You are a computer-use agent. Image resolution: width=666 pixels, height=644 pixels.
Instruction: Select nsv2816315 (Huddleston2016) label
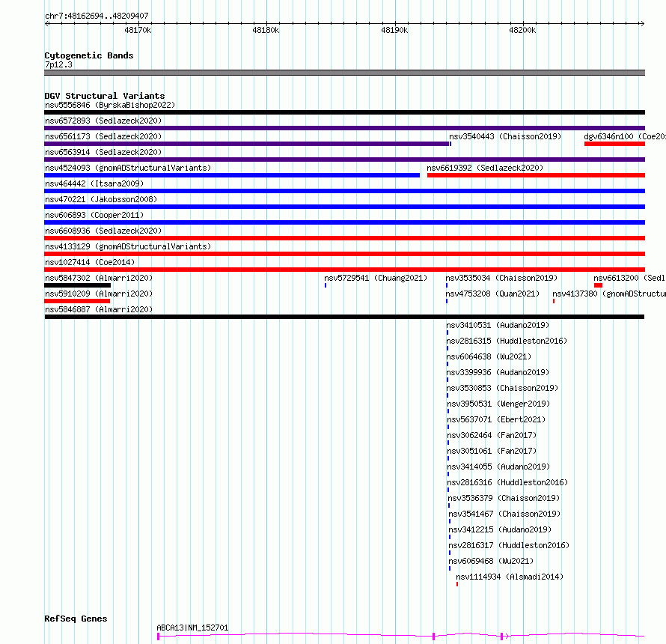coord(507,341)
